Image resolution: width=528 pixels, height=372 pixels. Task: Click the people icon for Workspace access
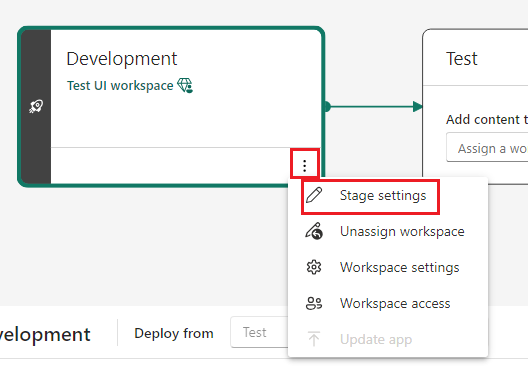(x=314, y=303)
